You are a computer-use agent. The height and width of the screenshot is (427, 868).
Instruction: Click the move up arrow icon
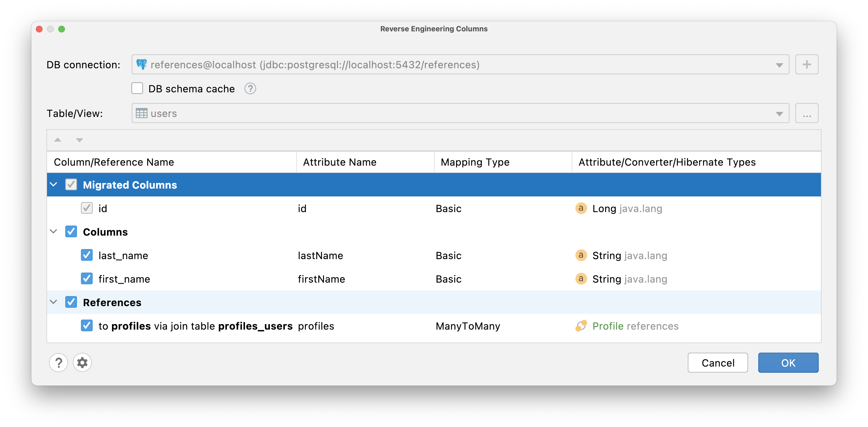click(58, 140)
